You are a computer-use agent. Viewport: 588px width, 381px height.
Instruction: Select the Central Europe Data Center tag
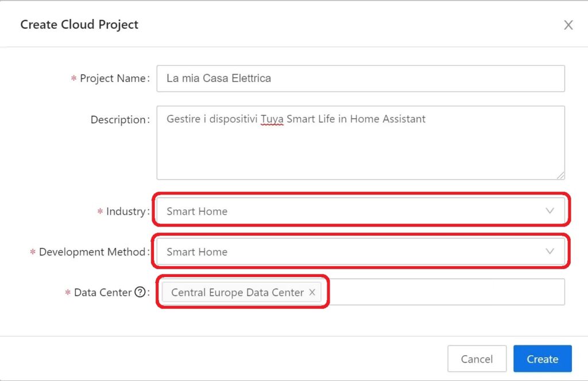click(237, 292)
